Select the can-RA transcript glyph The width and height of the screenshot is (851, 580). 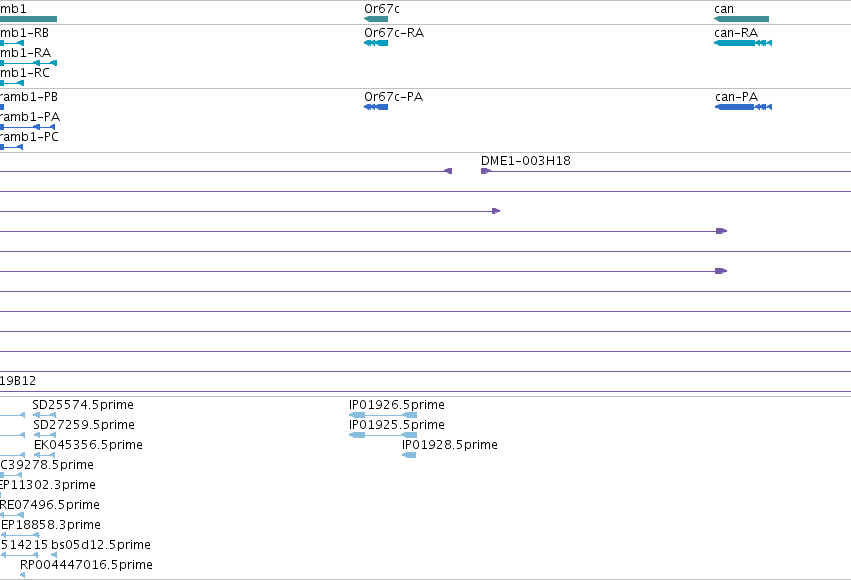tap(743, 43)
